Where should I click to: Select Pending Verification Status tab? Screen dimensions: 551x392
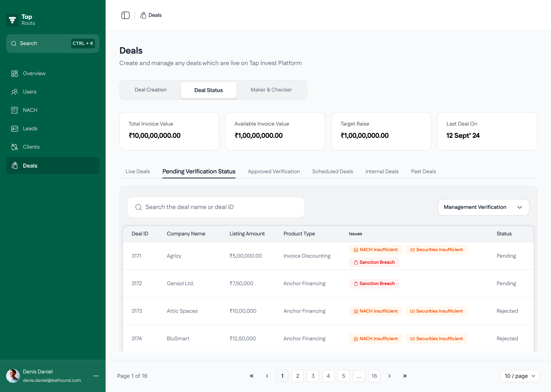[x=199, y=171]
